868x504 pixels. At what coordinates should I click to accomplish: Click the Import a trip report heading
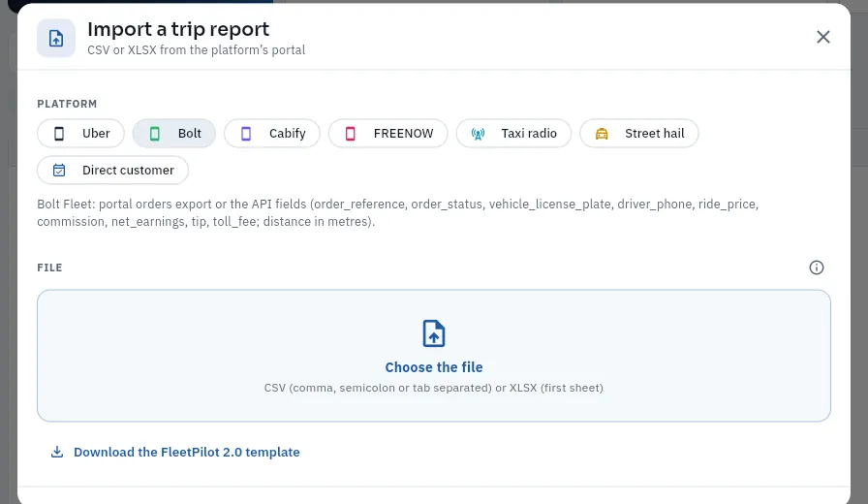point(178,29)
